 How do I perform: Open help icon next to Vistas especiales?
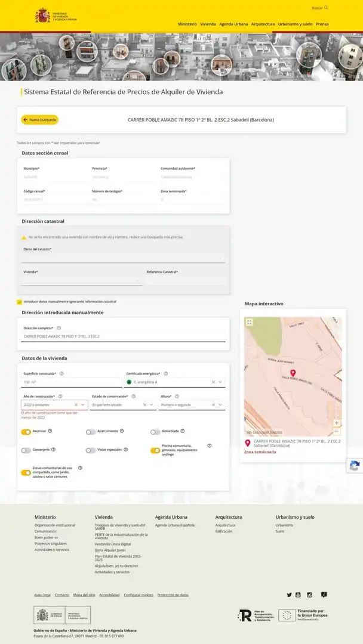pyautogui.click(x=126, y=450)
